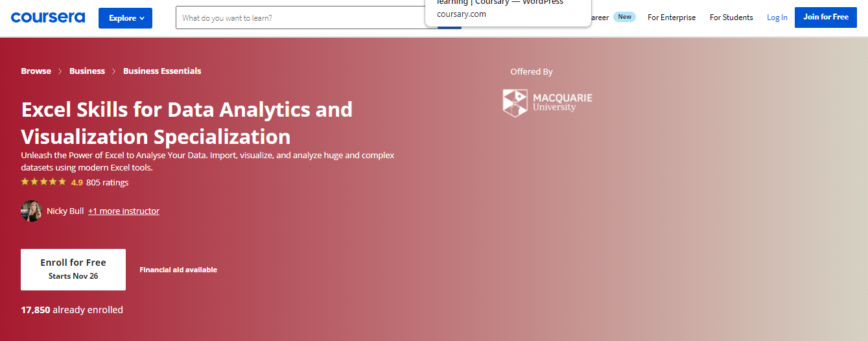Click the New badge in the header
Image resolution: width=868 pixels, height=341 pixels.
[624, 17]
